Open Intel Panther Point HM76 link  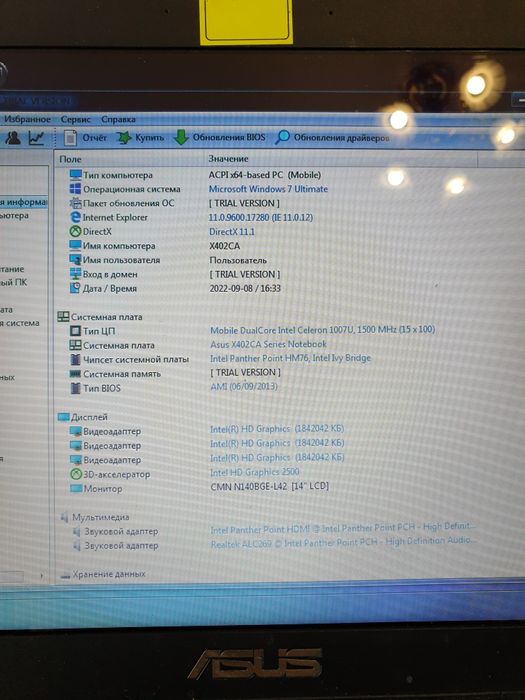coord(290,358)
